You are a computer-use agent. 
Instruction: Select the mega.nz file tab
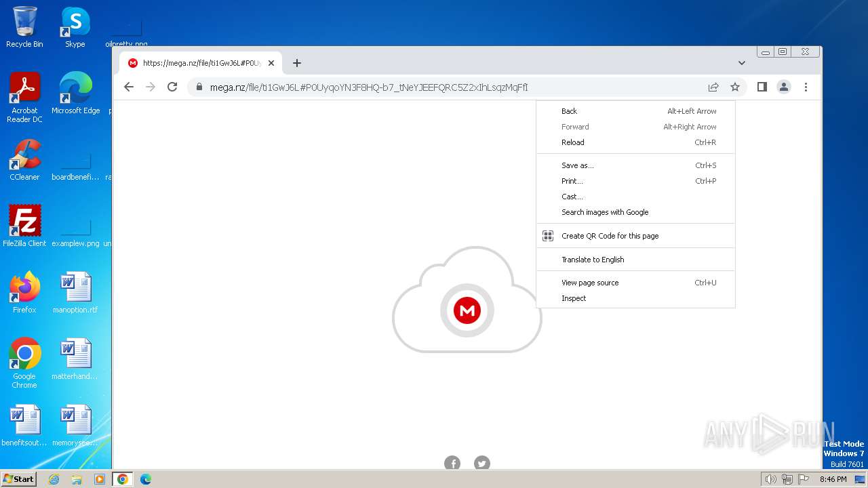point(201,63)
